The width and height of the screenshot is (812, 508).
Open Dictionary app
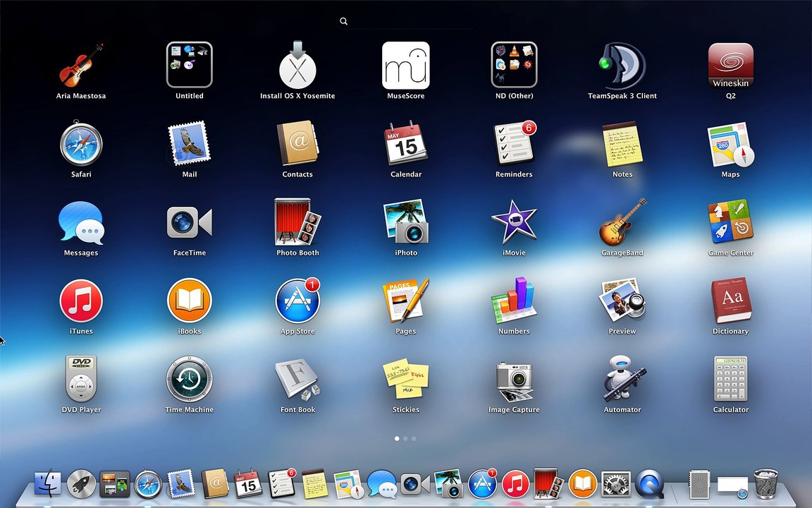(x=731, y=301)
